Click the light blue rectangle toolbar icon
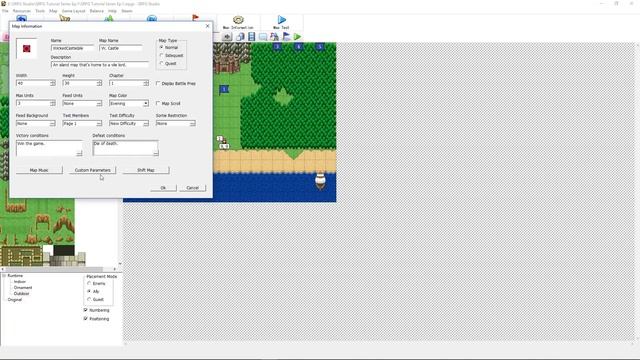 click(x=263, y=37)
